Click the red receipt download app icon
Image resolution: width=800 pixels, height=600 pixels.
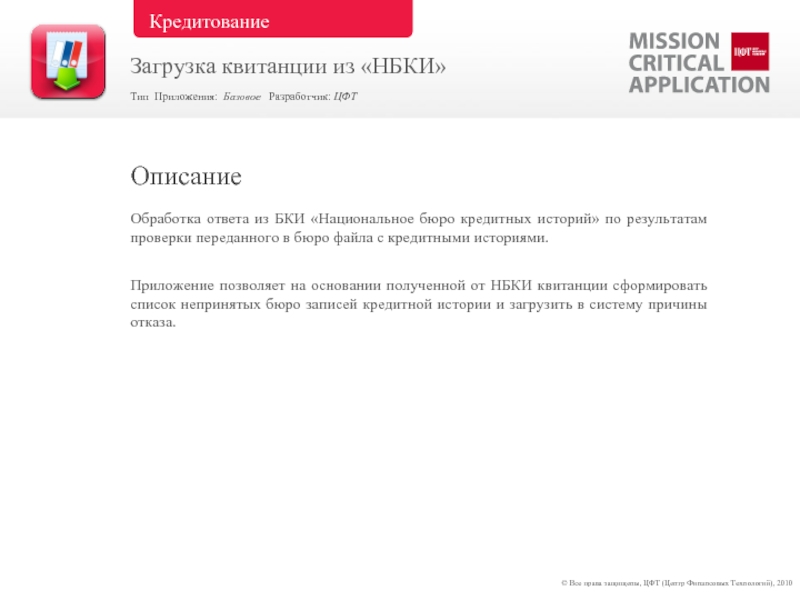click(68, 62)
